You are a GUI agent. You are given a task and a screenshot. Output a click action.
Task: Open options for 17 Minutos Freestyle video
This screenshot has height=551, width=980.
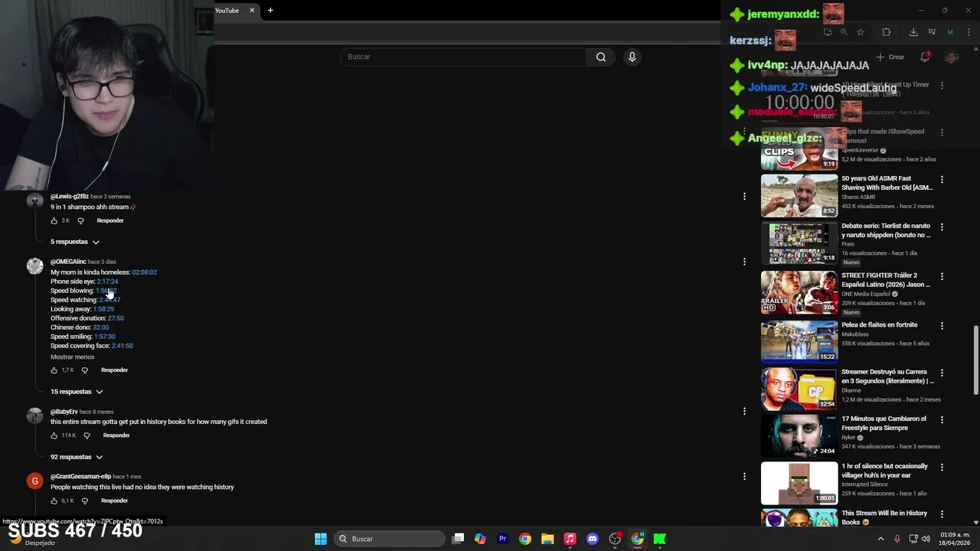point(942,420)
